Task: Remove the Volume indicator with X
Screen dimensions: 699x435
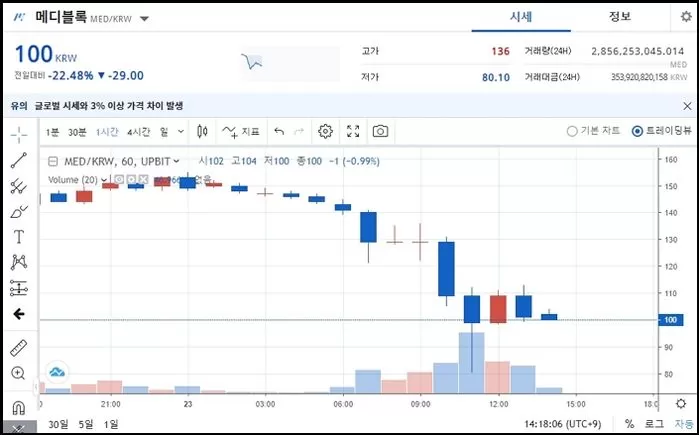Action: tap(143, 180)
